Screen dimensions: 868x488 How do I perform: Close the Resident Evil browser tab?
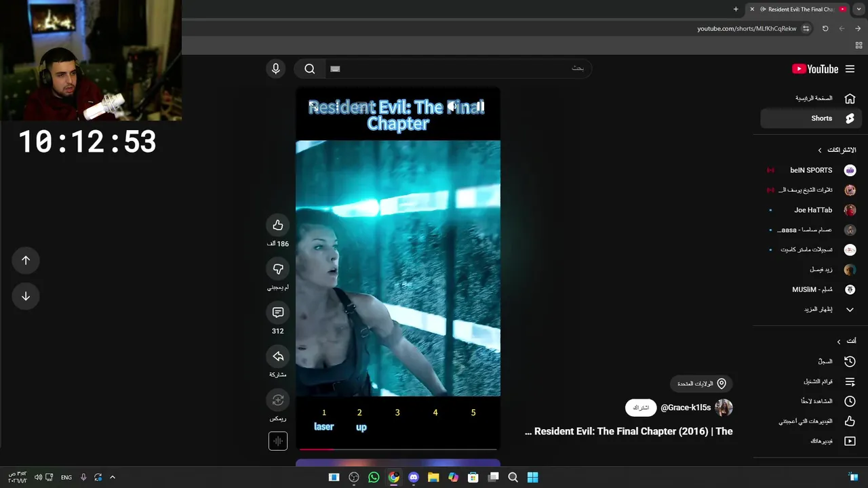[x=751, y=9]
